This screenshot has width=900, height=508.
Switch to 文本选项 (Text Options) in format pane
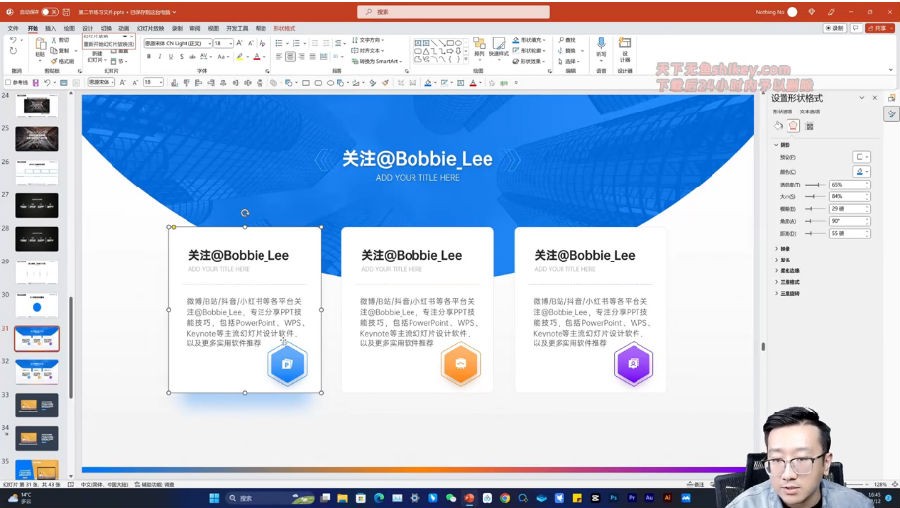[x=810, y=111]
